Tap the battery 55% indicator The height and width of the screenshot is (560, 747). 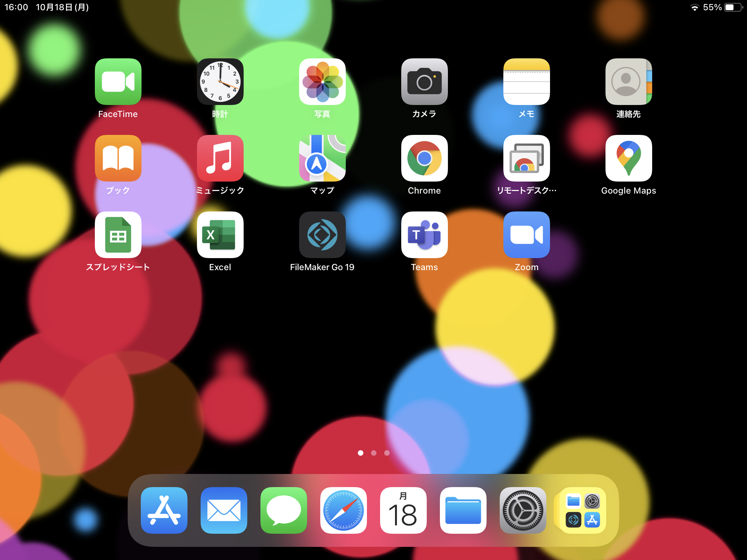pos(723,7)
